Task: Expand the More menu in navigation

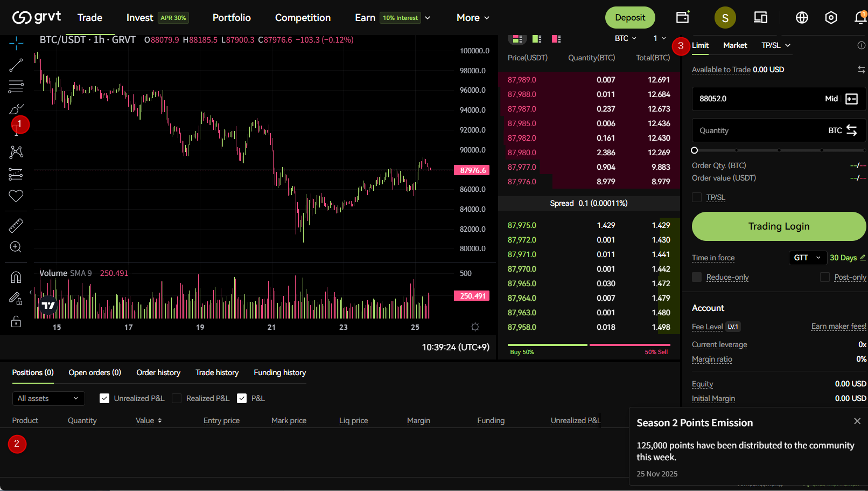Action: point(473,18)
